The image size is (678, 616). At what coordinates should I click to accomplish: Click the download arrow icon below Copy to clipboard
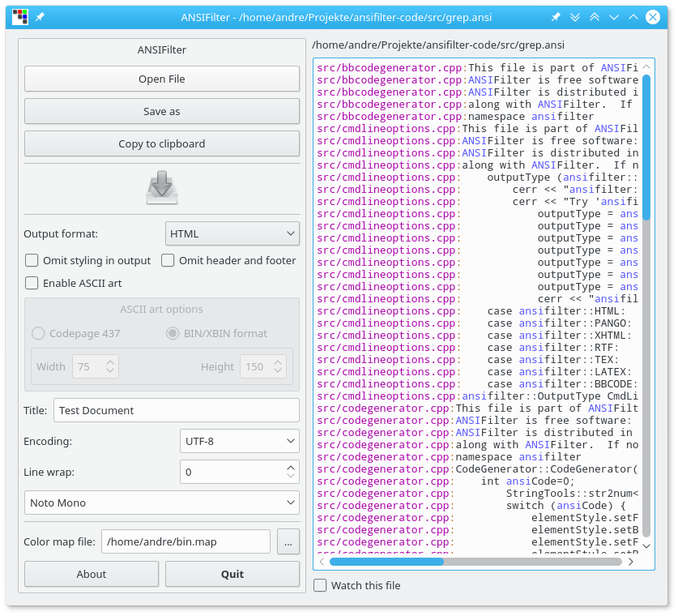pyautogui.click(x=162, y=188)
